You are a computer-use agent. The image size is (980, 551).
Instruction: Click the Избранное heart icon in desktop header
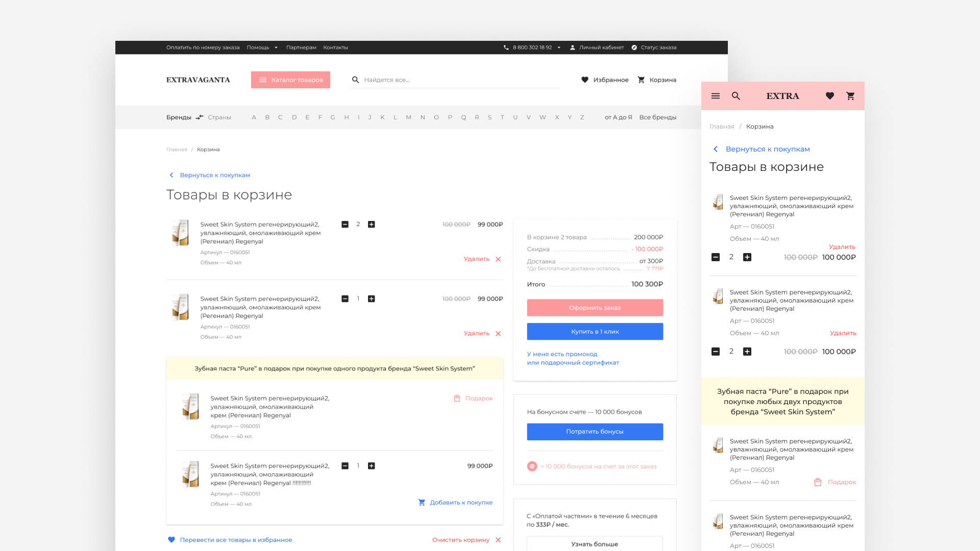(x=585, y=80)
